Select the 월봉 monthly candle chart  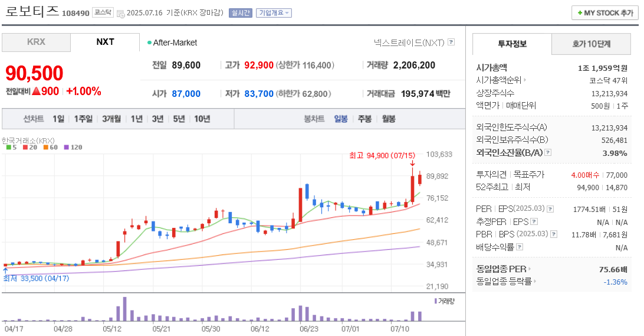pos(389,119)
